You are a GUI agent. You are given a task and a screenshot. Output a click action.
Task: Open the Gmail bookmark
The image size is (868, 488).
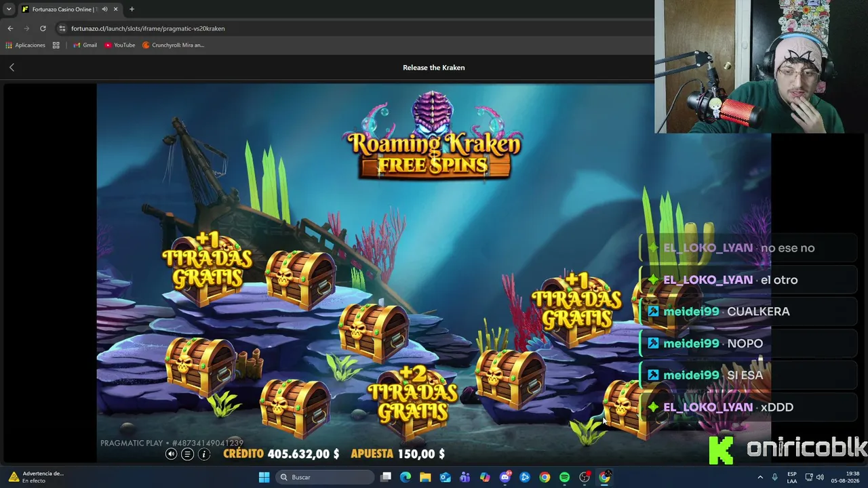pyautogui.click(x=85, y=45)
